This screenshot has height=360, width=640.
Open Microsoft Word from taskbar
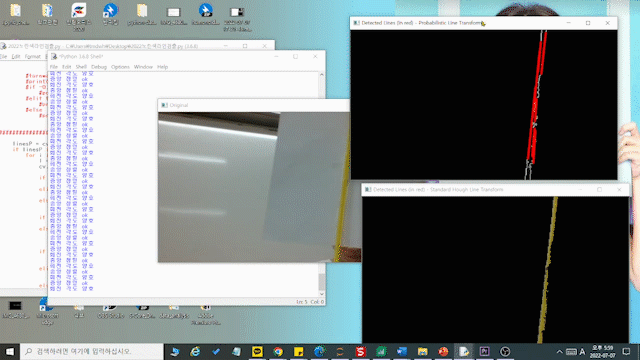(x=402, y=351)
